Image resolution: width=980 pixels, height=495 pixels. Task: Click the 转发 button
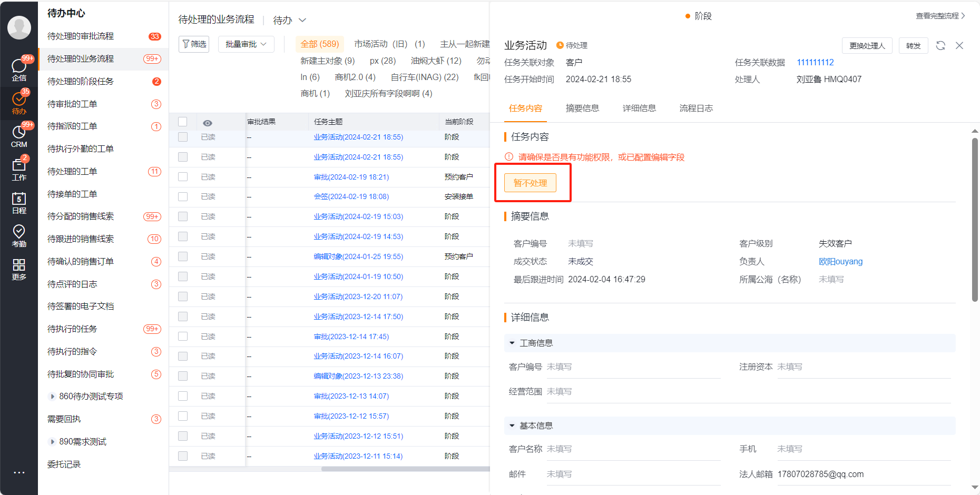point(913,46)
